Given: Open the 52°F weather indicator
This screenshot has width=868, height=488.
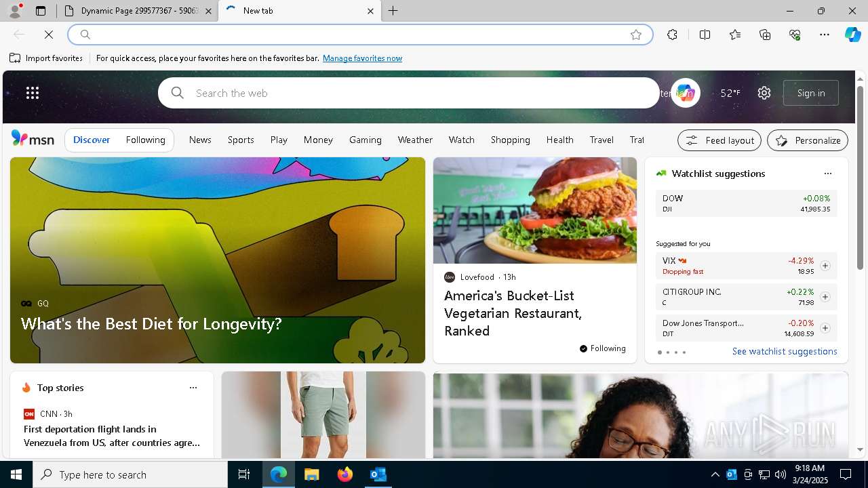Looking at the screenshot, I should tap(730, 93).
